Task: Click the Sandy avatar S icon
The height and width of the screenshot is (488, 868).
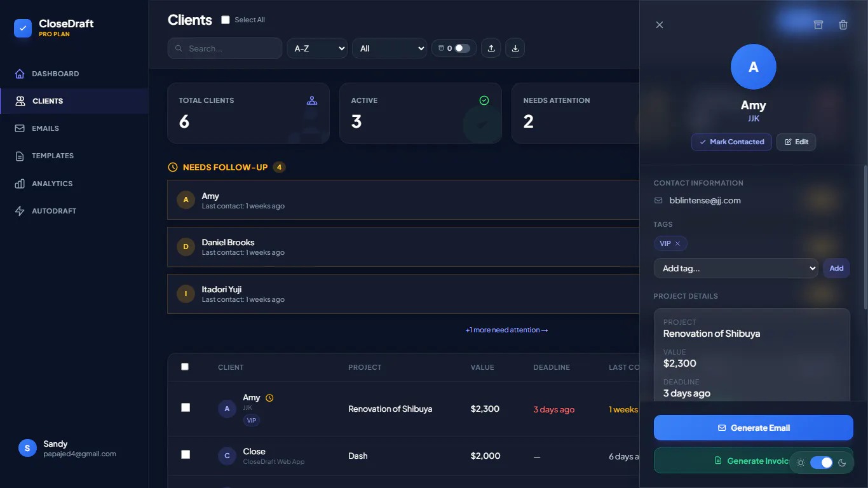Action: [x=27, y=448]
